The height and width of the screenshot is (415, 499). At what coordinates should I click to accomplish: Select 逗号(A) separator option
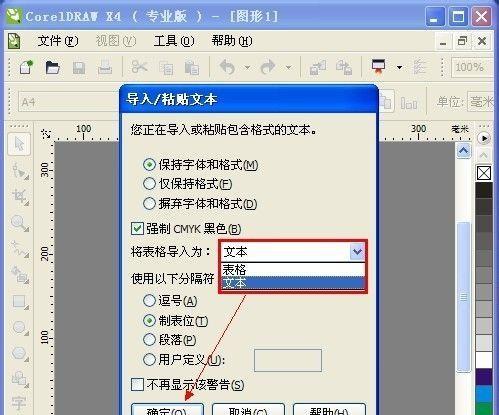click(x=170, y=301)
